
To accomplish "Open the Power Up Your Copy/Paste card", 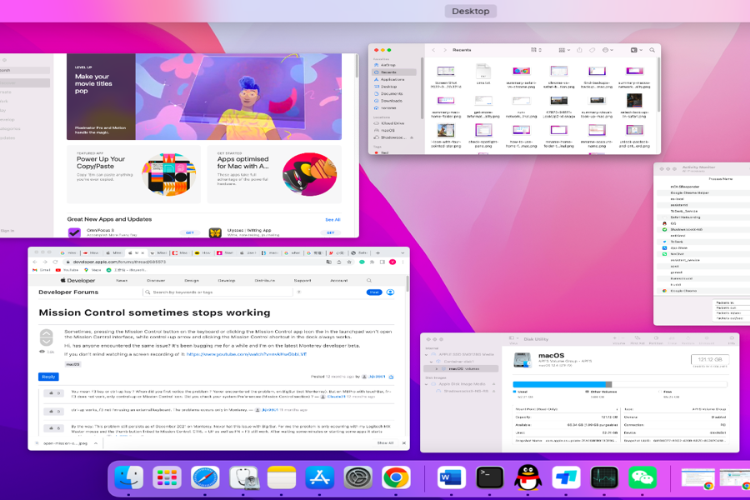I will [x=134, y=174].
